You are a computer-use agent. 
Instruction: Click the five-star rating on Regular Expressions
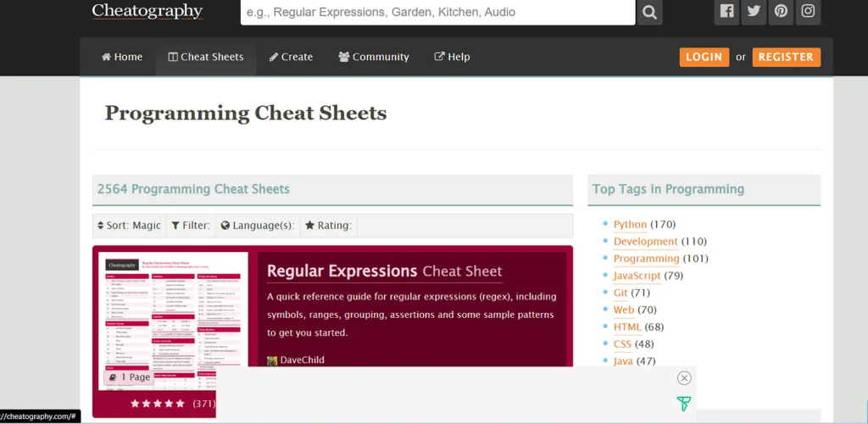(157, 404)
